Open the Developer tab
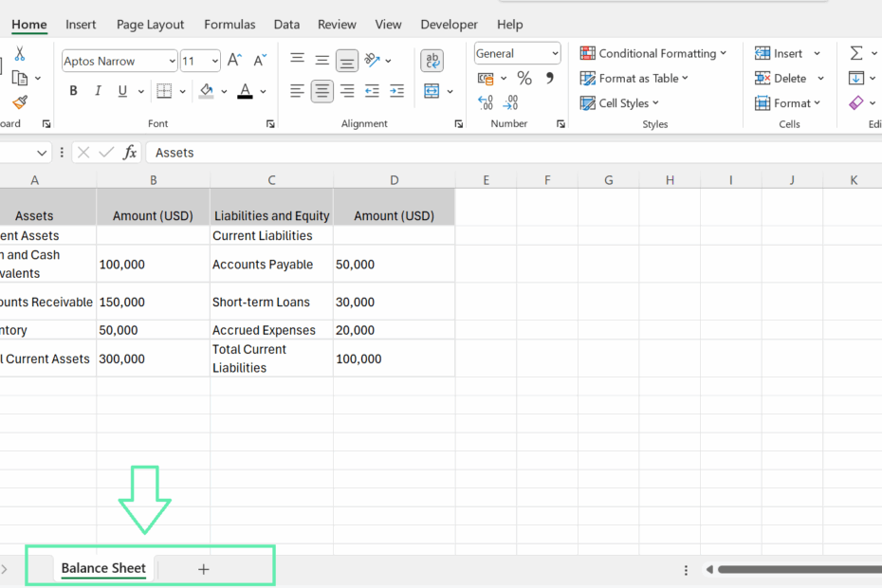The image size is (882, 588). tap(449, 25)
